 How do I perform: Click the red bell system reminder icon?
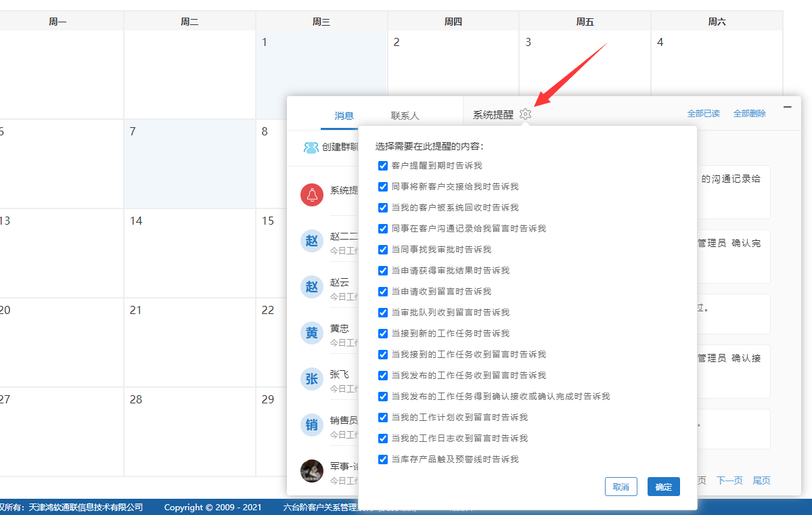click(x=312, y=195)
